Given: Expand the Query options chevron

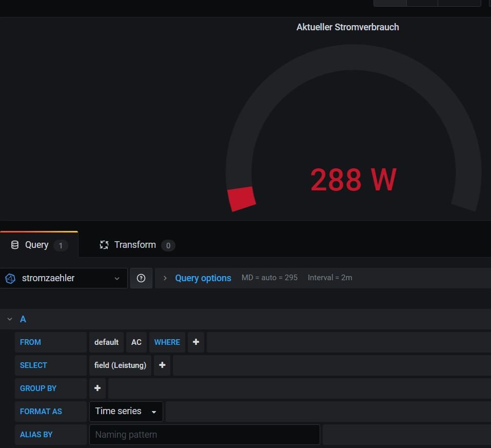Looking at the screenshot, I should tap(165, 278).
